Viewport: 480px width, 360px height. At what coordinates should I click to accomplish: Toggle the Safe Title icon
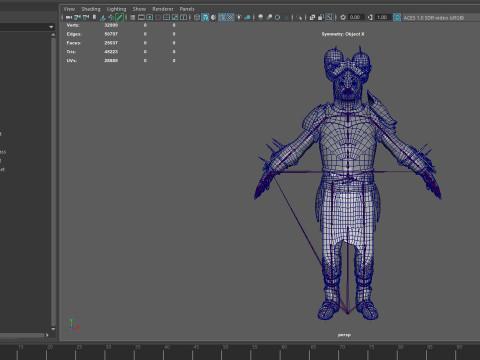183,17
